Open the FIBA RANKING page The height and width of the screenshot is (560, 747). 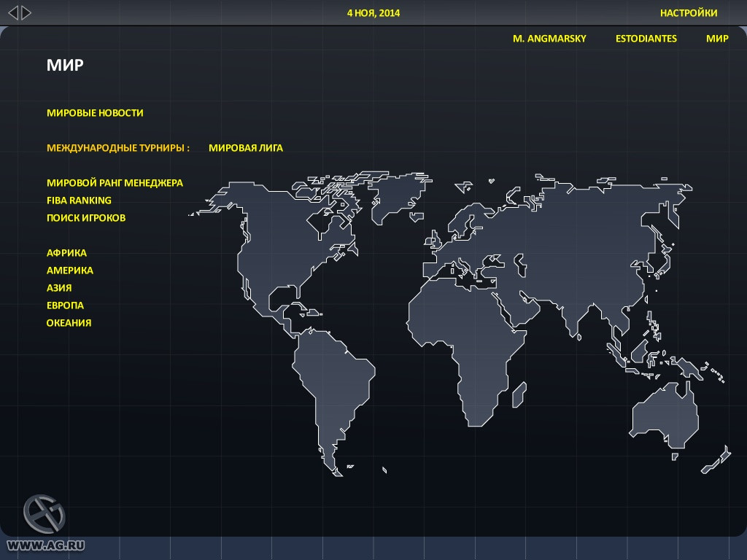tap(79, 201)
